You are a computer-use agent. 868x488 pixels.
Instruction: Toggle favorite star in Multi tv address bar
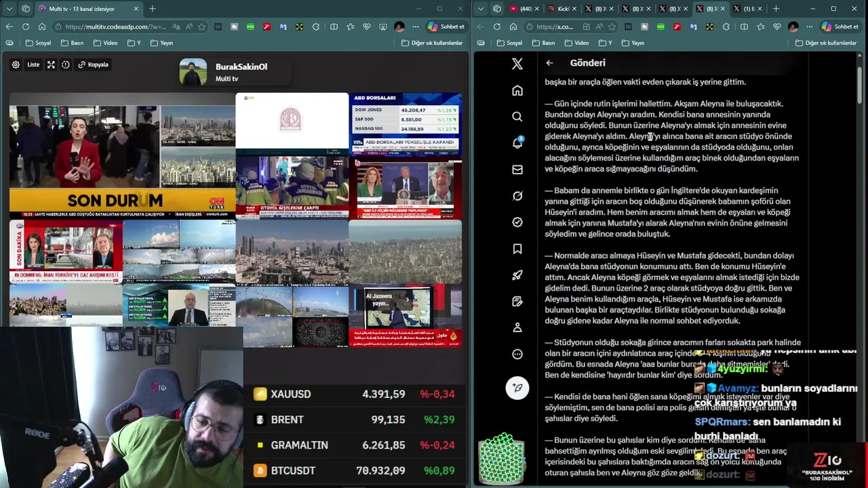[x=202, y=26]
